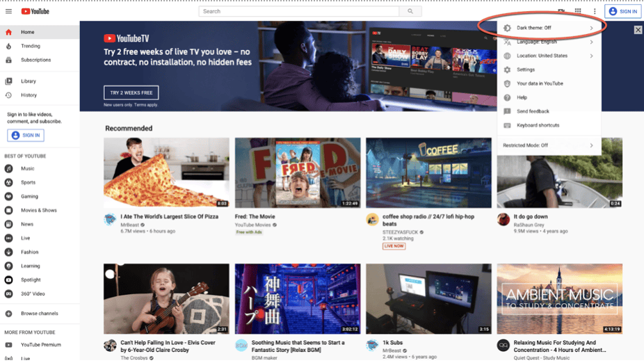Expand the Dark theme: Off submenu

pos(549,28)
